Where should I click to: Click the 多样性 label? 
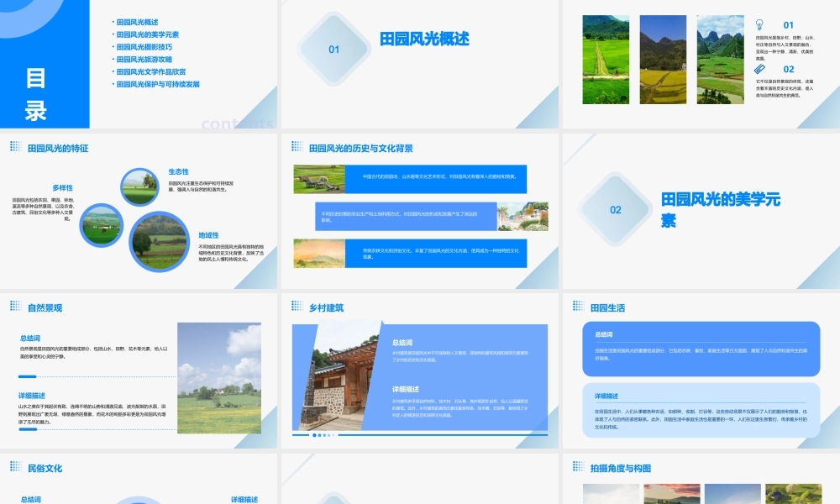click(x=63, y=188)
